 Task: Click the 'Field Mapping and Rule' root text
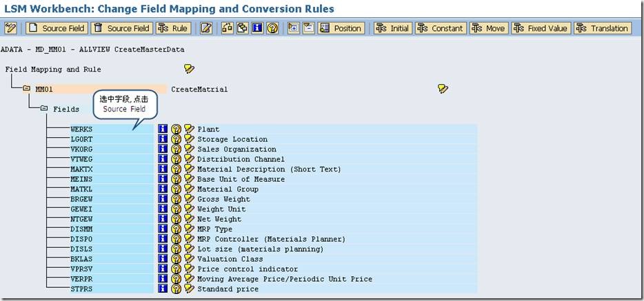click(x=53, y=70)
